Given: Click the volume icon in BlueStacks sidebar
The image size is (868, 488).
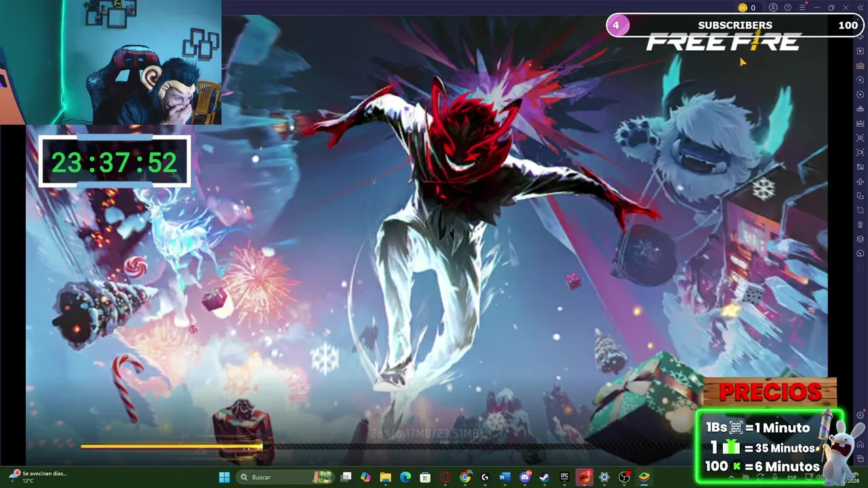Looking at the screenshot, I should pyautogui.click(x=861, y=37).
